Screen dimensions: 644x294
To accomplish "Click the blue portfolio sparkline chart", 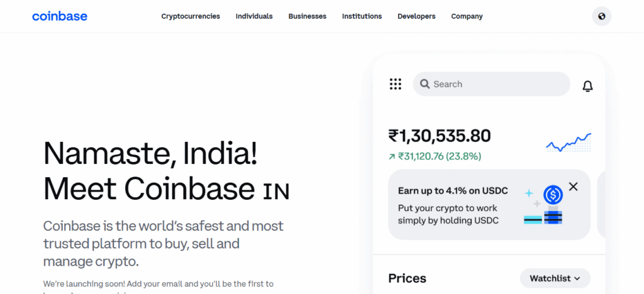I will click(x=568, y=143).
